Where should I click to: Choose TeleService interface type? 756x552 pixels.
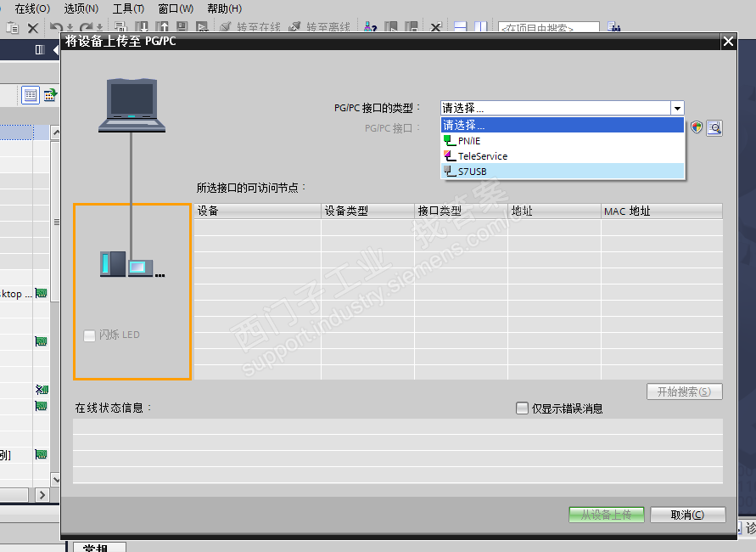click(x=563, y=156)
